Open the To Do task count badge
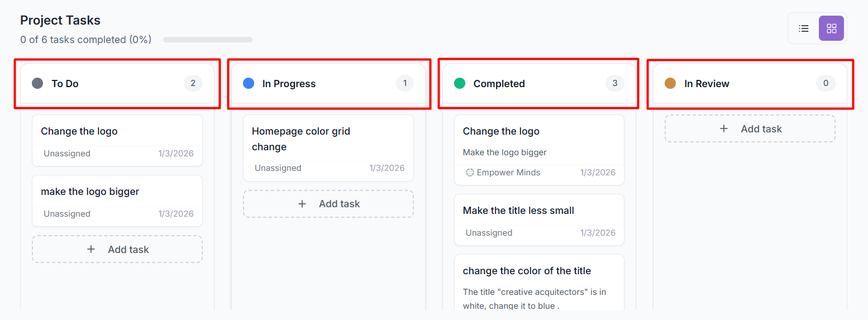868x320 pixels. (193, 84)
